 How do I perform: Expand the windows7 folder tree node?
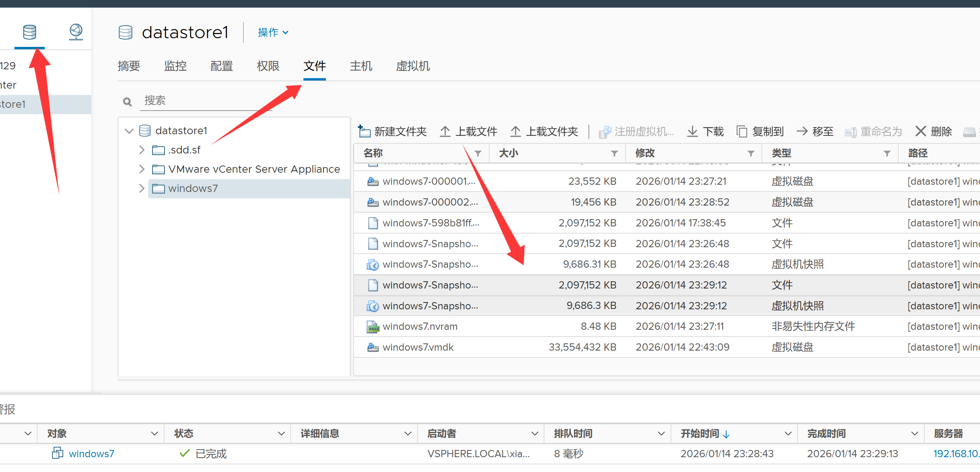coord(142,188)
